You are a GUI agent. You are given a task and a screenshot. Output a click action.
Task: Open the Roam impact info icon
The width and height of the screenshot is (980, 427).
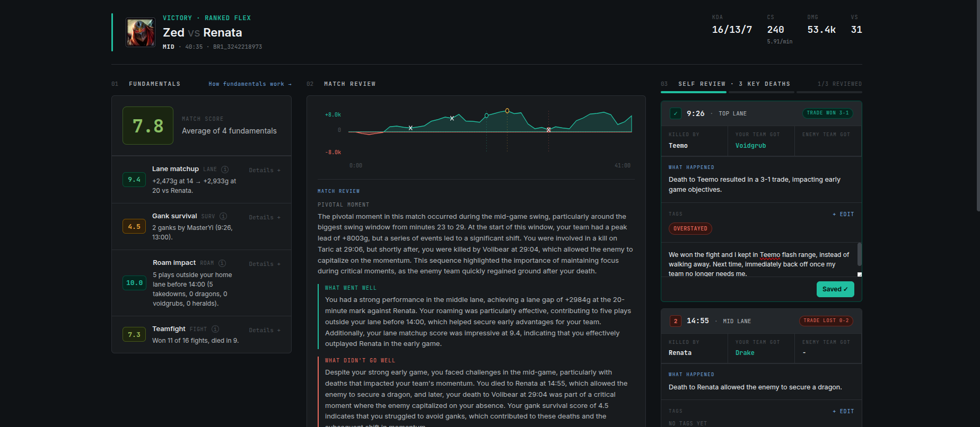(222, 263)
